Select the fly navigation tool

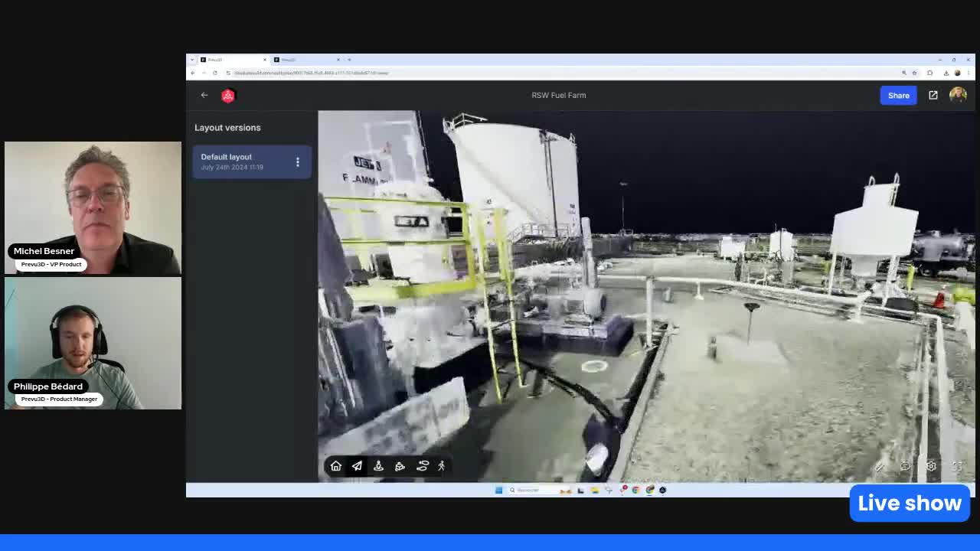357,466
